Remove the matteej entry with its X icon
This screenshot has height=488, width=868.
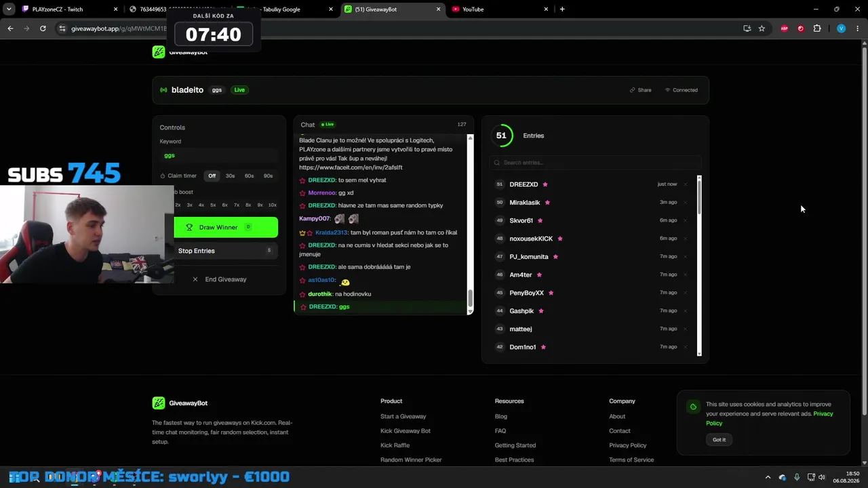pos(685,329)
